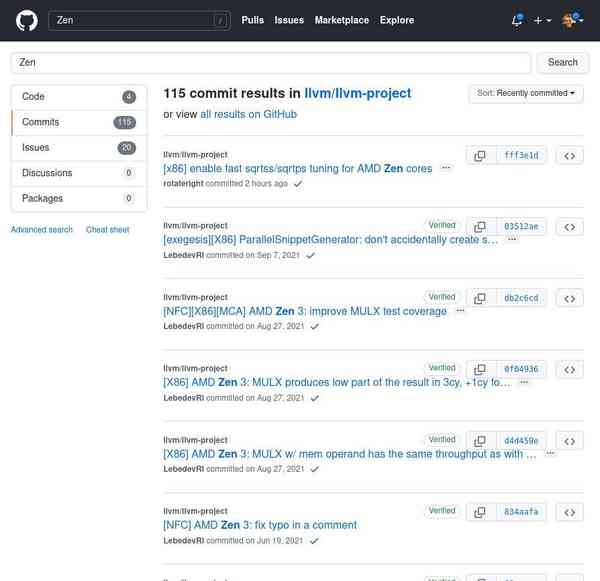Copy the full SHA for db2c6cd

point(481,298)
